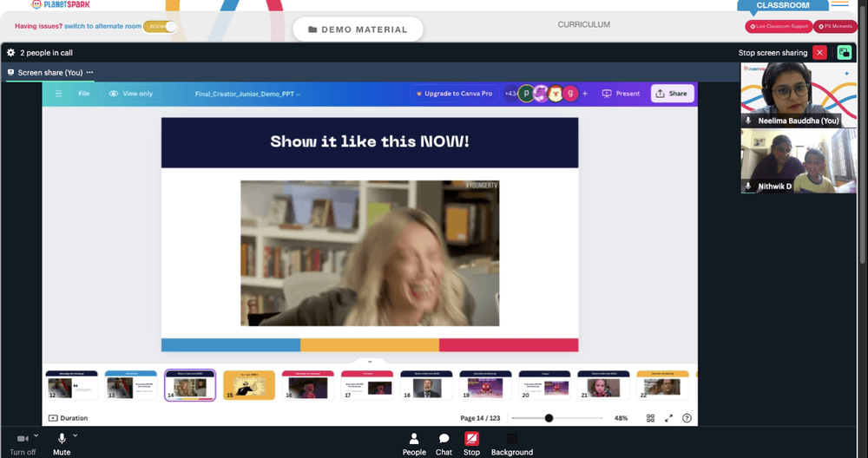The height and width of the screenshot is (458, 868).
Task: Select slide 21 thumbnail
Action: [603, 385]
